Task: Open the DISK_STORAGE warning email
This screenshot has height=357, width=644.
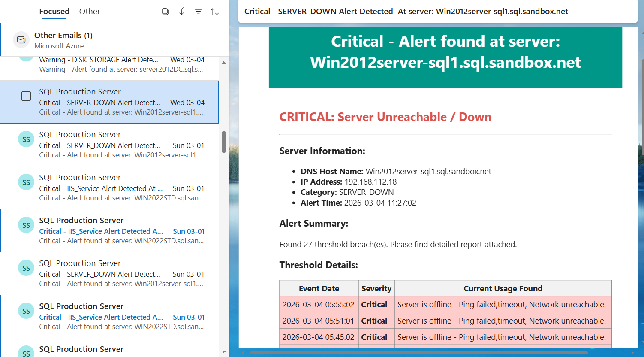Action: 122,64
